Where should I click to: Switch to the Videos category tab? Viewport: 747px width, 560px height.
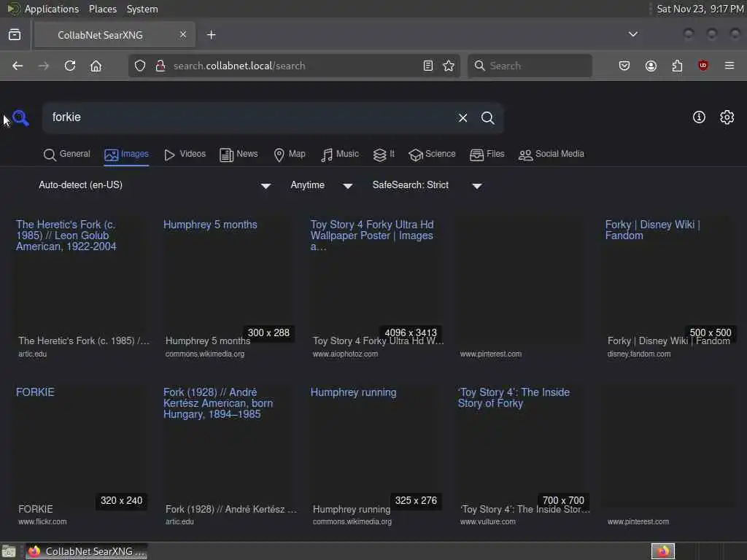pos(185,155)
